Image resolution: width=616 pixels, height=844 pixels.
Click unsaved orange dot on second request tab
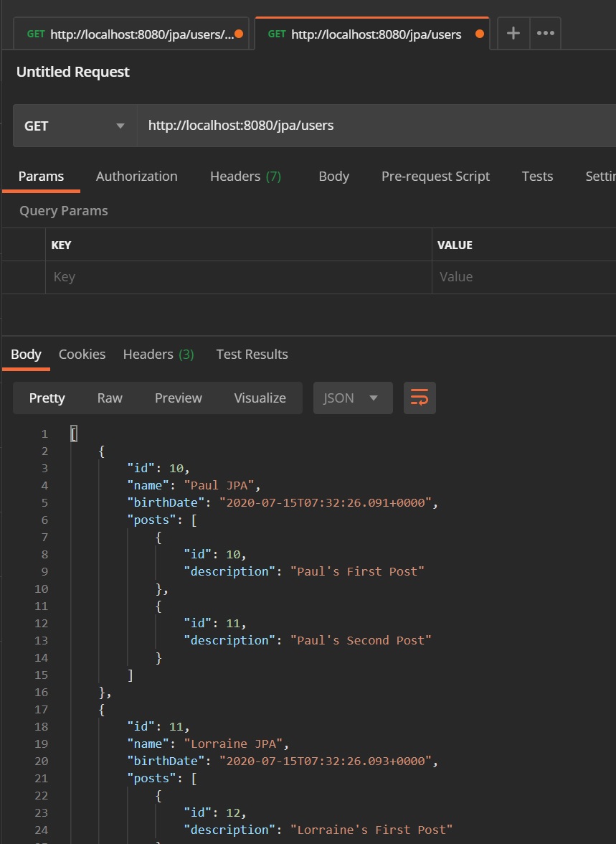click(x=479, y=34)
